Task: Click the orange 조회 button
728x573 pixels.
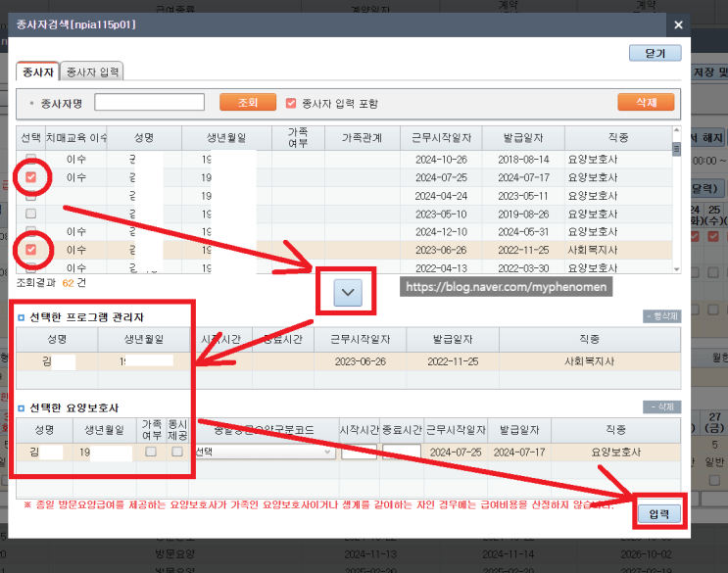Action: coord(248,102)
